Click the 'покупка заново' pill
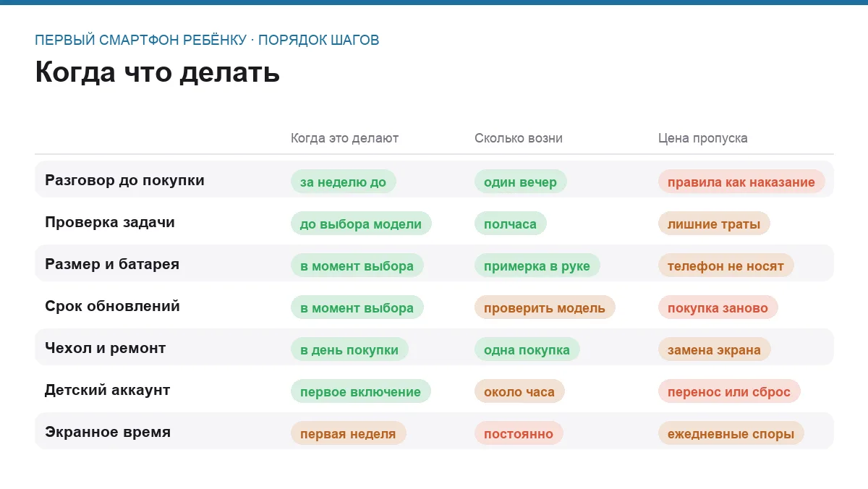This screenshot has height=489, width=868. [x=718, y=307]
